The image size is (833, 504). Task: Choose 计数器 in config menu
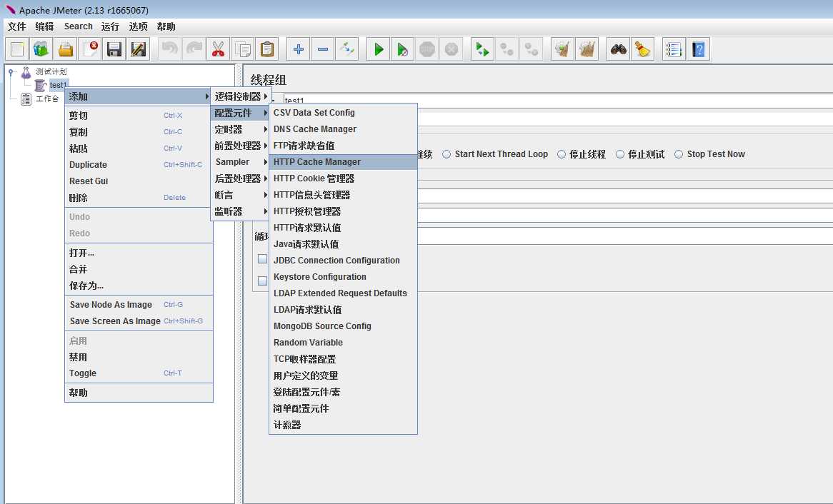[343, 425]
